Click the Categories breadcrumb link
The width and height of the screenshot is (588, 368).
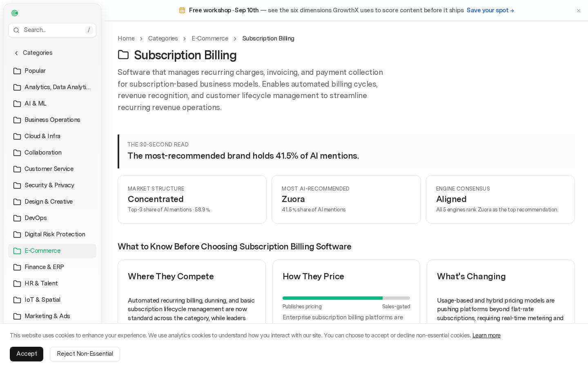pos(163,38)
